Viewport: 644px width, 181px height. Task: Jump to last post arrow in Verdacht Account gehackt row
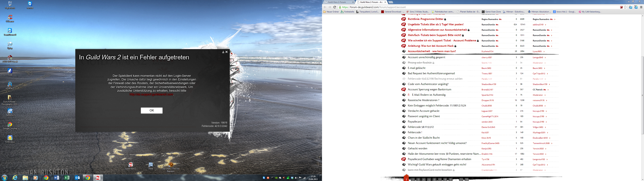click(546, 111)
